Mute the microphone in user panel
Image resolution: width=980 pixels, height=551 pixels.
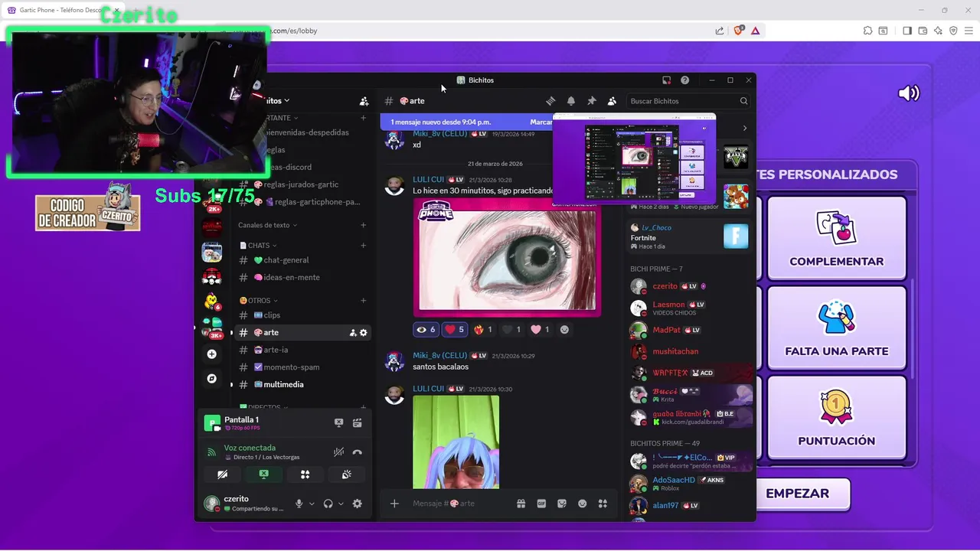pyautogui.click(x=299, y=504)
